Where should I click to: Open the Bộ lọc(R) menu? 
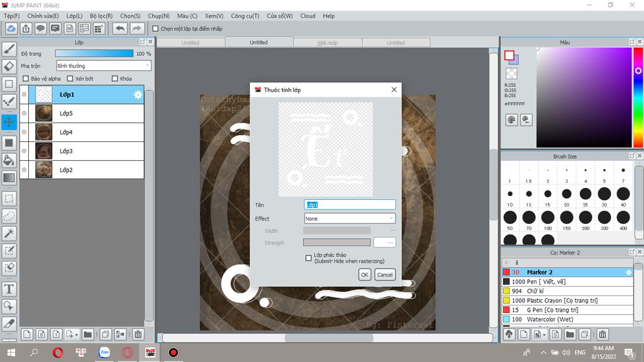click(x=101, y=16)
